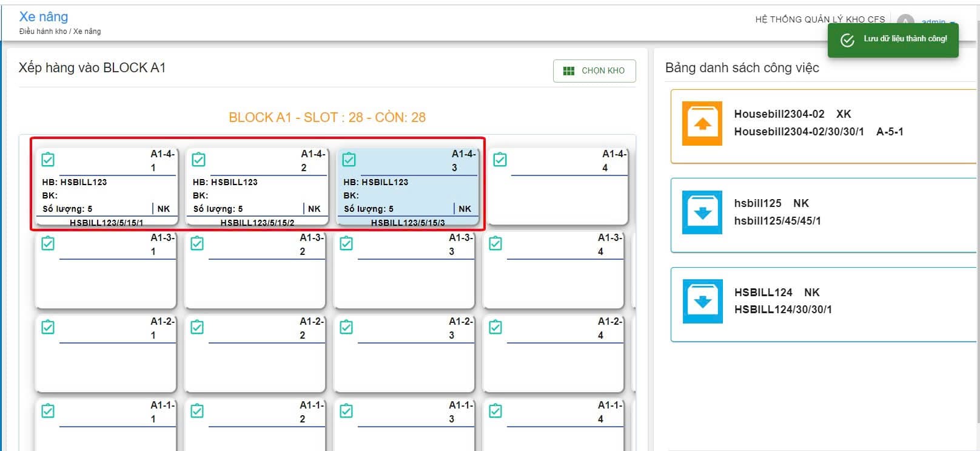The width and height of the screenshot is (980, 451).
Task: Click the grid icon in CHỌN KHO button
Action: 569,71
